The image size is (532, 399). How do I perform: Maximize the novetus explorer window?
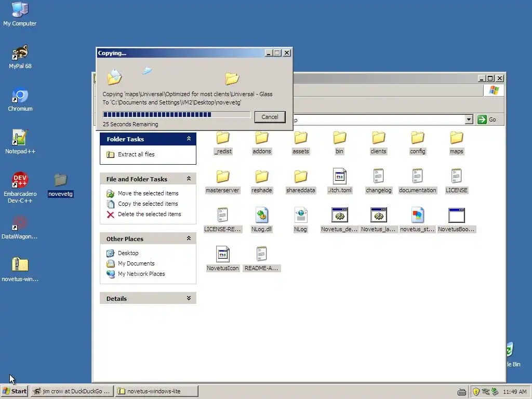pyautogui.click(x=490, y=78)
